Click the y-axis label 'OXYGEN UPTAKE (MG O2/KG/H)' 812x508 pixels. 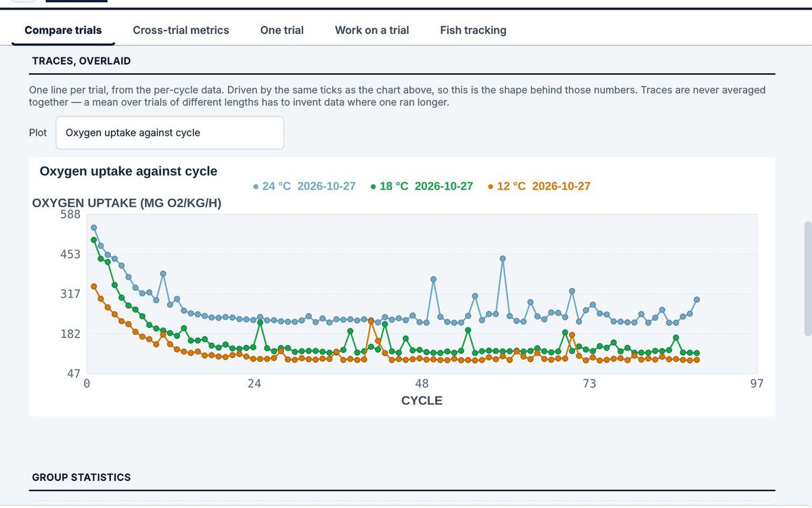click(x=127, y=203)
